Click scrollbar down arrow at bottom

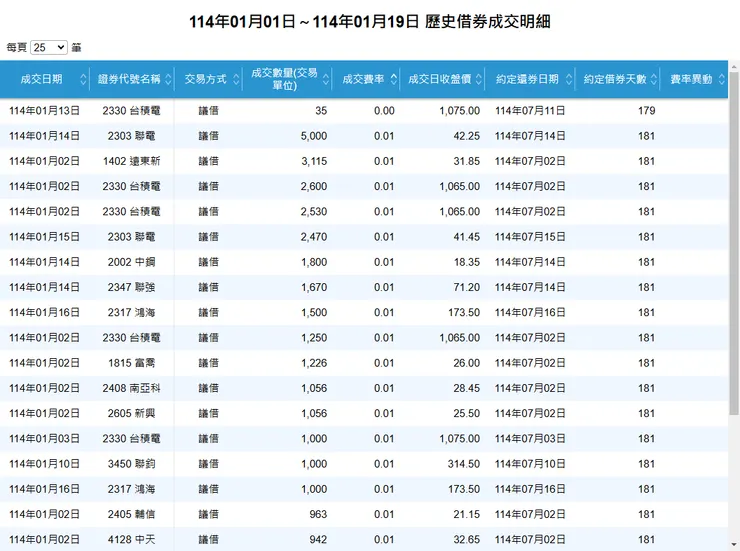(734, 545)
